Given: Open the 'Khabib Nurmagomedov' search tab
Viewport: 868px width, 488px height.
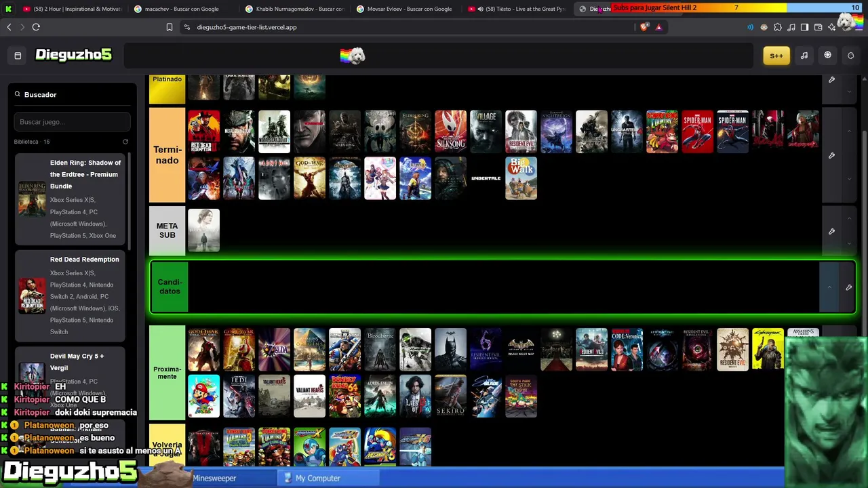Looking at the screenshot, I should click(x=295, y=9).
